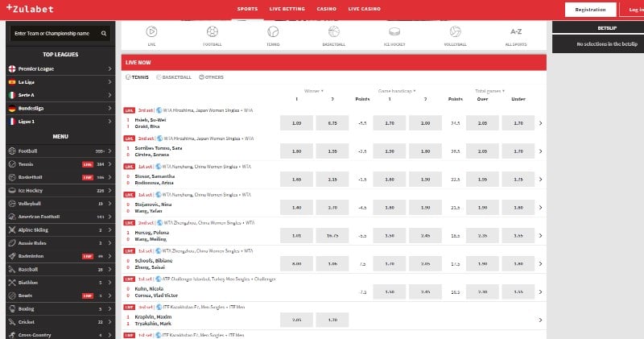Expand the Ice Hockey sidebar chevron
Screen dimensions: 644x339
coord(109,190)
